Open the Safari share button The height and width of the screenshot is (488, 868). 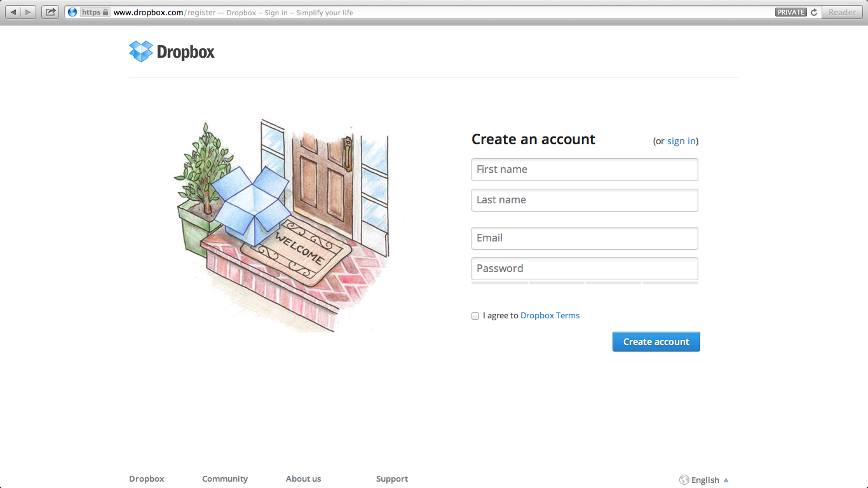(x=51, y=12)
